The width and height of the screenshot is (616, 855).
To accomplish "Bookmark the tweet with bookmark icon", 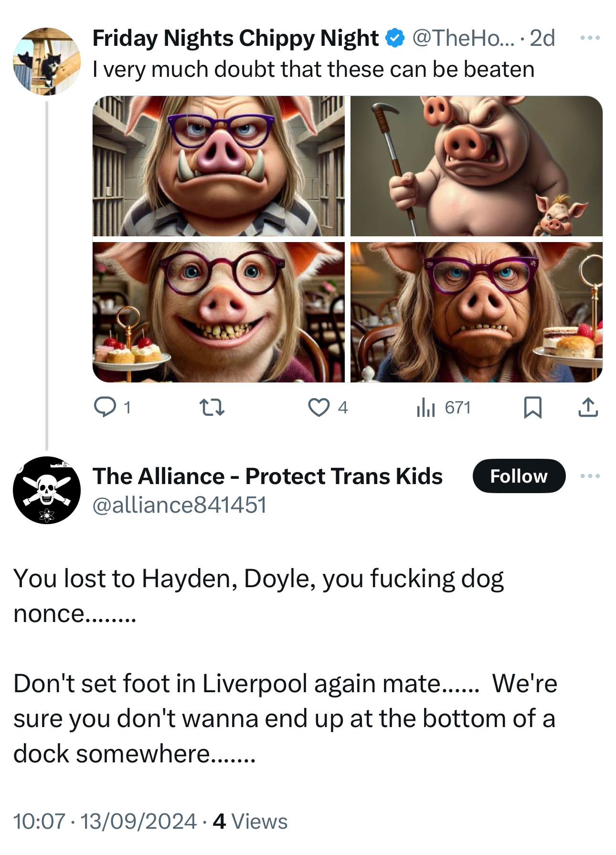I will coord(532,407).
